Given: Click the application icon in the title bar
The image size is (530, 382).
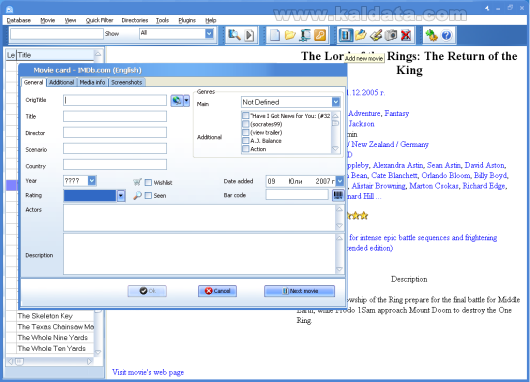Looking at the screenshot, I should point(9,9).
